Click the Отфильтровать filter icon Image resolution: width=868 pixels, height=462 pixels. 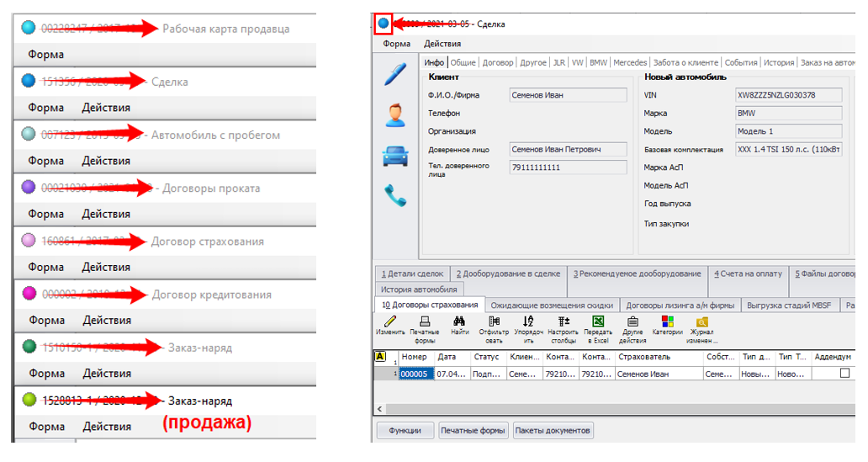point(494,322)
